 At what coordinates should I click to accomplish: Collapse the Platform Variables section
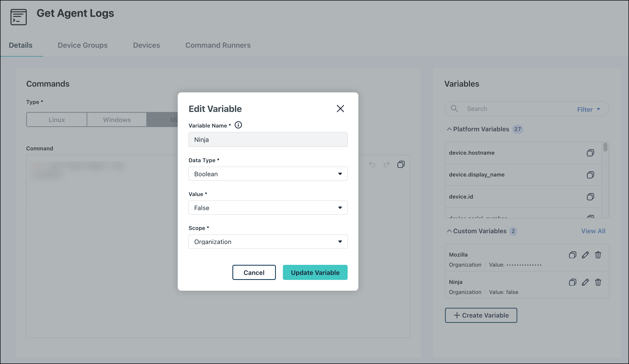pyautogui.click(x=449, y=129)
